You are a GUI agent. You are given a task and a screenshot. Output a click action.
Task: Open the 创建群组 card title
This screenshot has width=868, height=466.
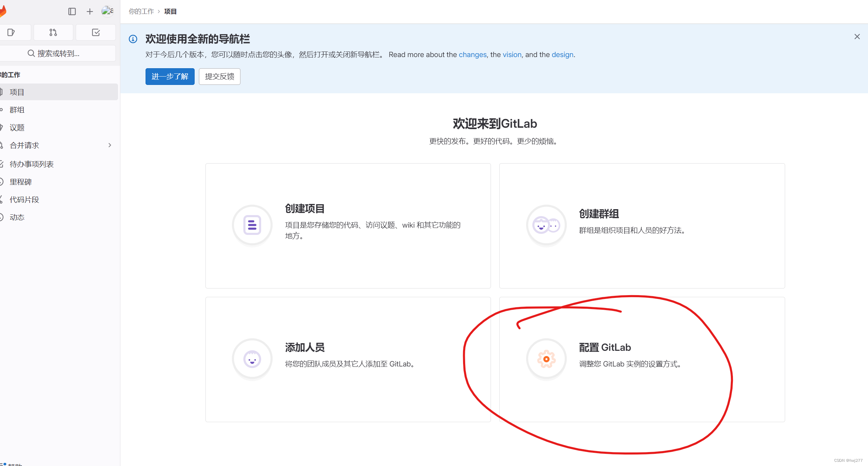click(599, 214)
